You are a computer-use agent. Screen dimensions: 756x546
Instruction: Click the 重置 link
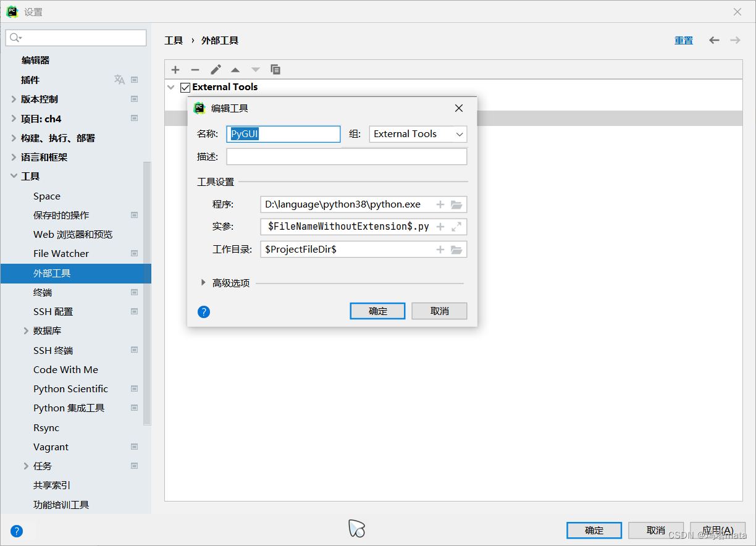tap(684, 40)
